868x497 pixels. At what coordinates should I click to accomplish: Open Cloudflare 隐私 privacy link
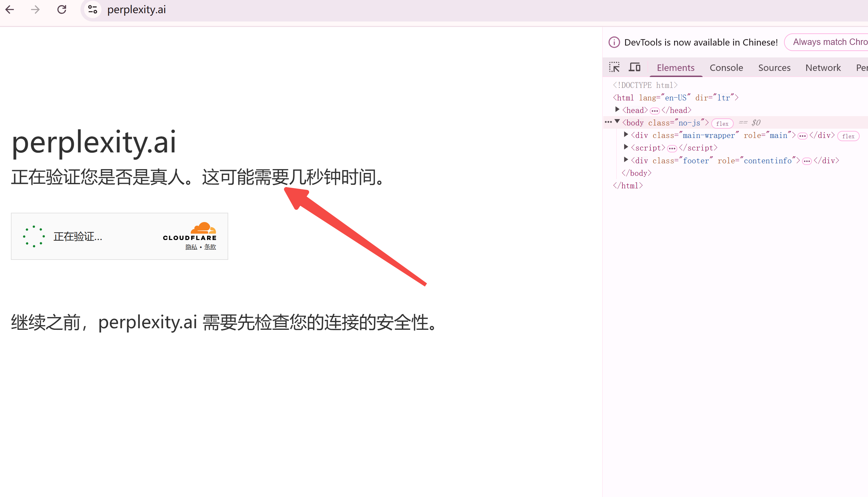click(191, 247)
